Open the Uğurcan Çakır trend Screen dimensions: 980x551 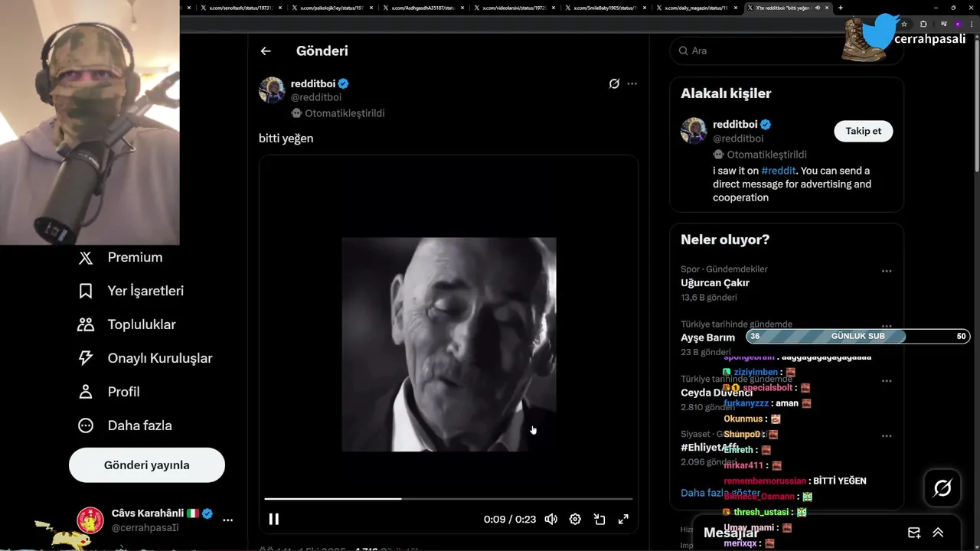(715, 282)
